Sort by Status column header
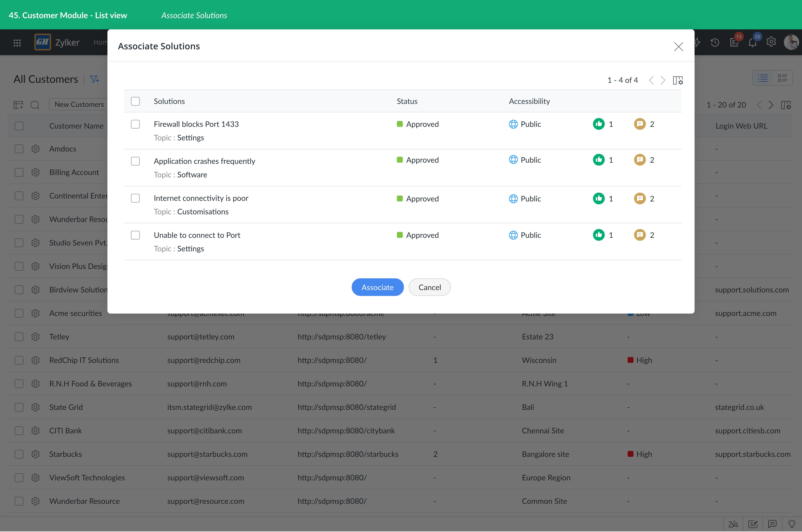 407,101
